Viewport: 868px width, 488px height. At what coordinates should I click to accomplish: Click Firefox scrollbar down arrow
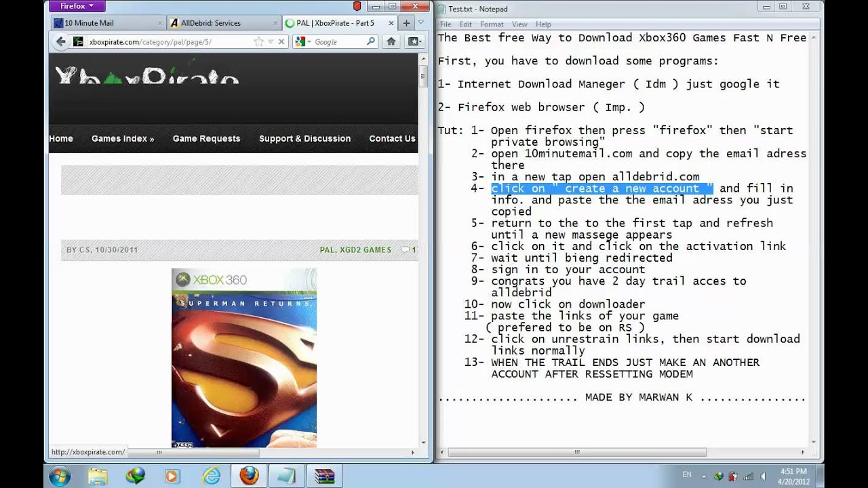[424, 443]
